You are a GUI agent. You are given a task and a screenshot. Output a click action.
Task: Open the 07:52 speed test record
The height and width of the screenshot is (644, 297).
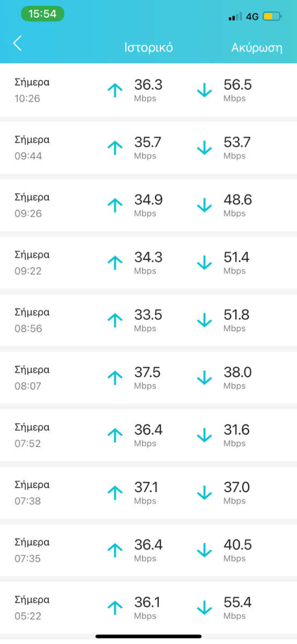tap(148, 435)
